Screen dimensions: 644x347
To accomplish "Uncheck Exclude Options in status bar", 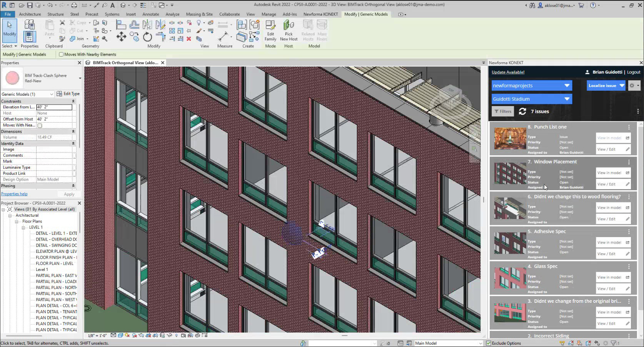I will [x=489, y=343].
